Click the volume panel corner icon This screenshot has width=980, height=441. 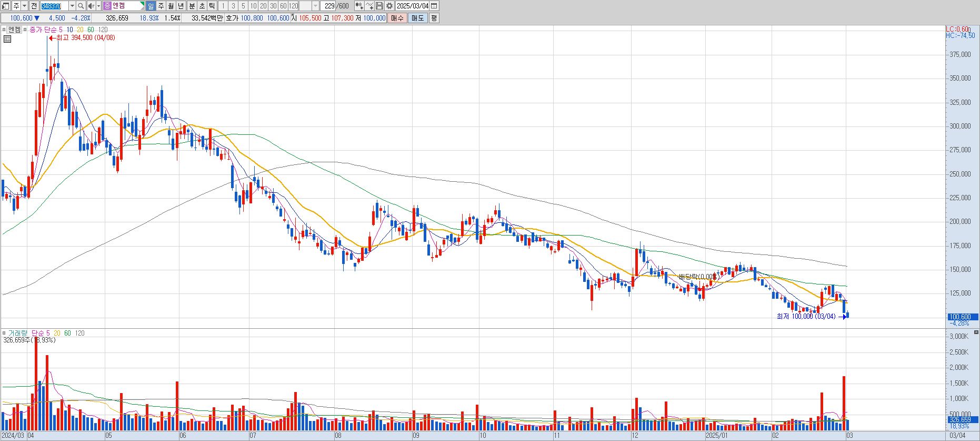(976, 332)
